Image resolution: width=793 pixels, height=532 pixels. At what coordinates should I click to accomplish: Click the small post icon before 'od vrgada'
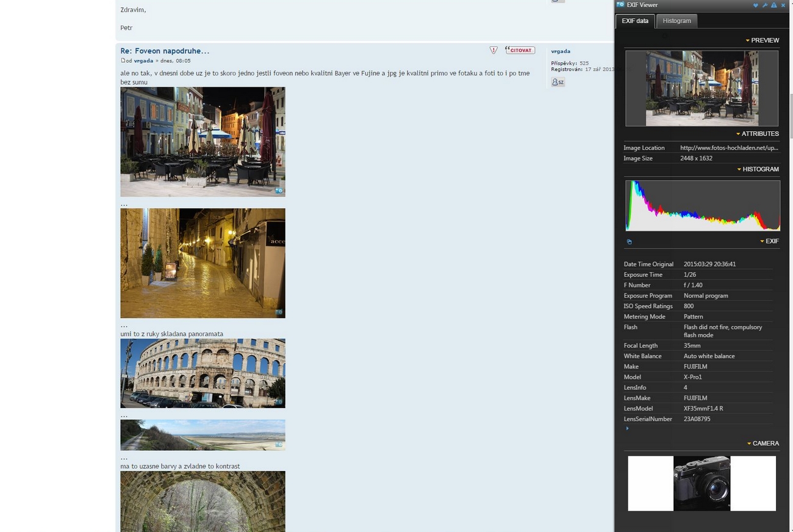point(123,60)
